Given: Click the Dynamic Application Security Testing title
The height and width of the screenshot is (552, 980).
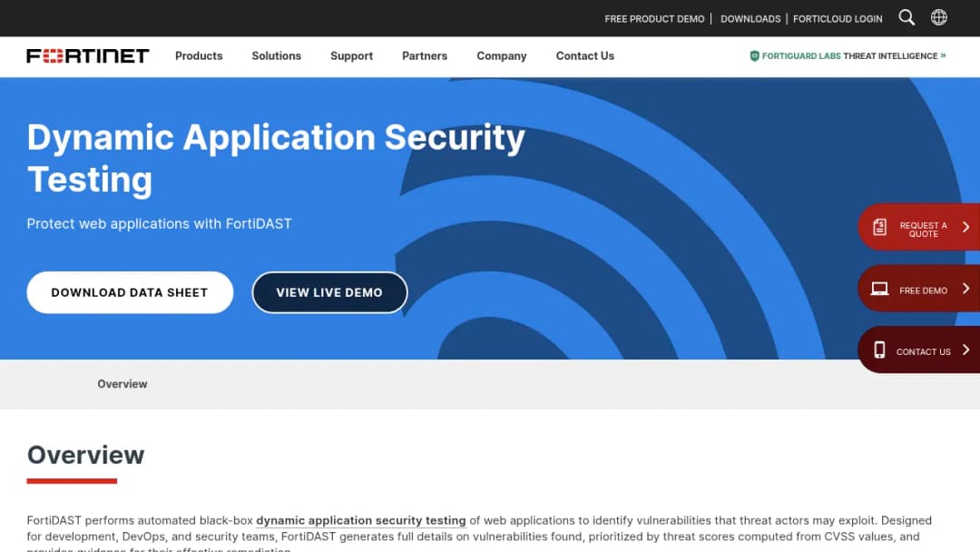Looking at the screenshot, I should (x=276, y=158).
